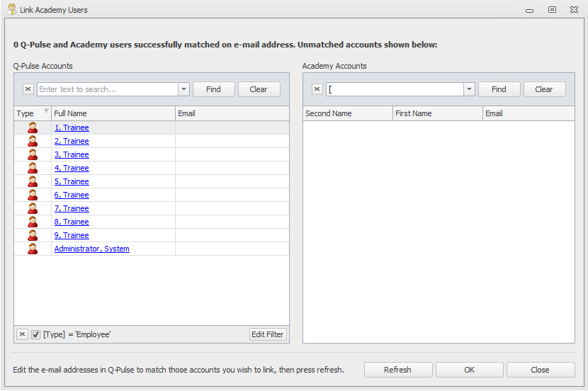Viewport: 588px width, 391px height.
Task: Select the Email cell for Administrator, System
Action: (232, 249)
